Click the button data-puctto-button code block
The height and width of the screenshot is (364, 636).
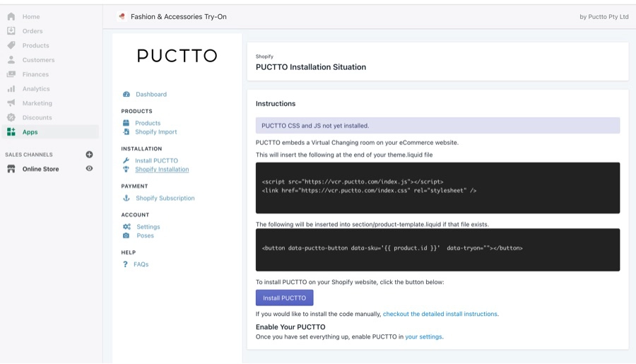437,249
